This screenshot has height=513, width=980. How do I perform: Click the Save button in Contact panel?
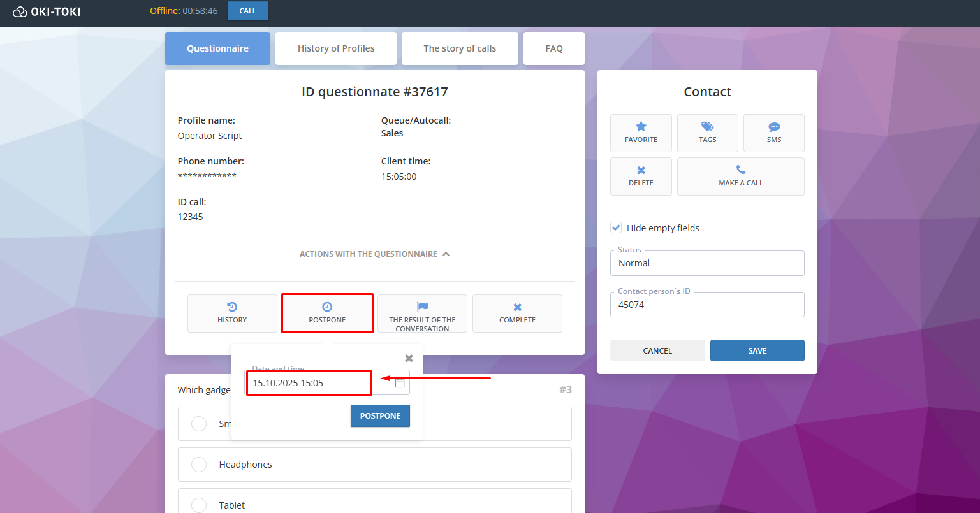coord(757,350)
